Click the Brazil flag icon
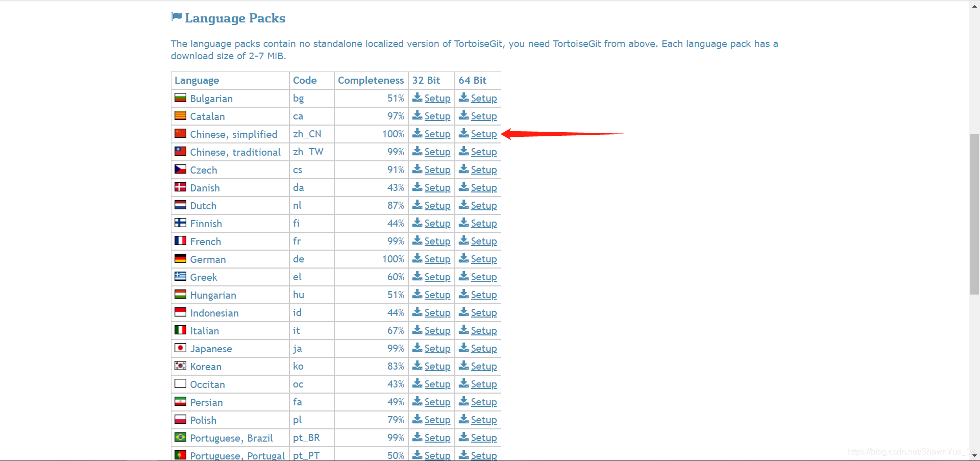The image size is (980, 461). [180, 437]
